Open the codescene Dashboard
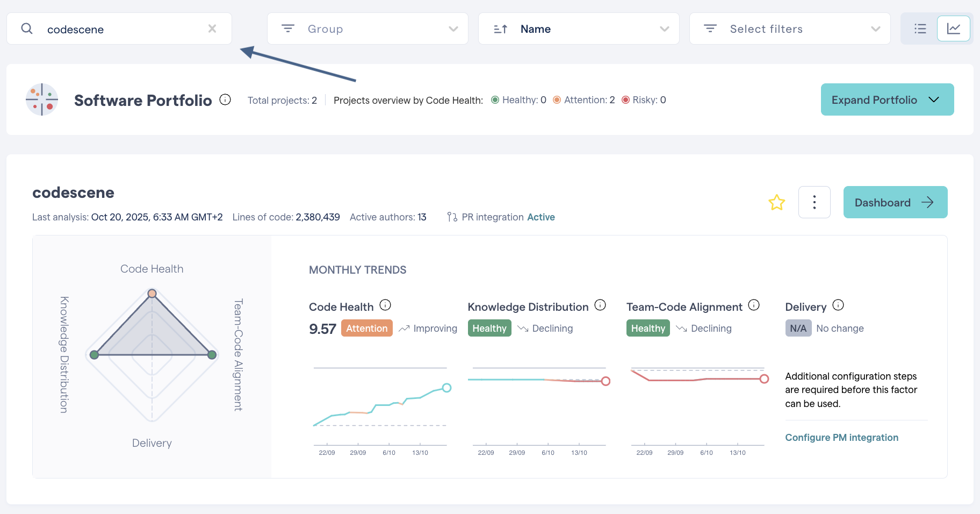 tap(895, 202)
